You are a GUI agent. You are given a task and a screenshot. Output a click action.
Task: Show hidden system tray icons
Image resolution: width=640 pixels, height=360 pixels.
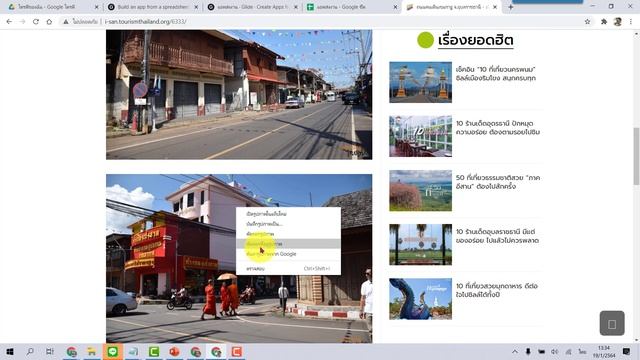pos(515,351)
